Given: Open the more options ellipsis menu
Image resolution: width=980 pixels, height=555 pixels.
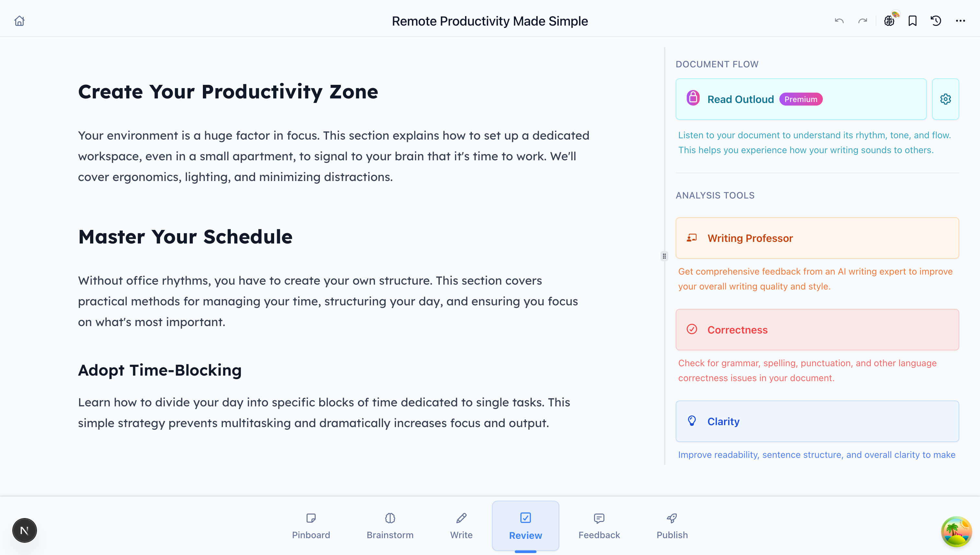Looking at the screenshot, I should (961, 21).
